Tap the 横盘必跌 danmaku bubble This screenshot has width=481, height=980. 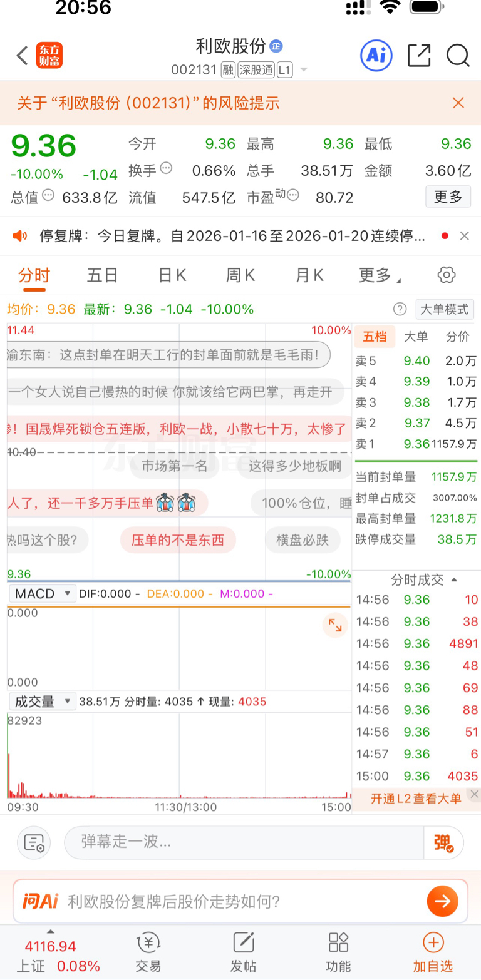pos(303,539)
